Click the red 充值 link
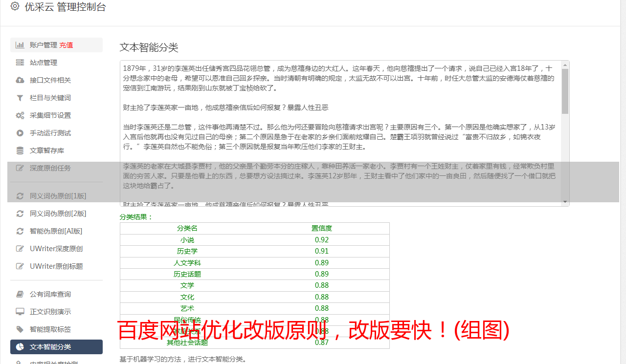The height and width of the screenshot is (364, 626). pos(66,45)
